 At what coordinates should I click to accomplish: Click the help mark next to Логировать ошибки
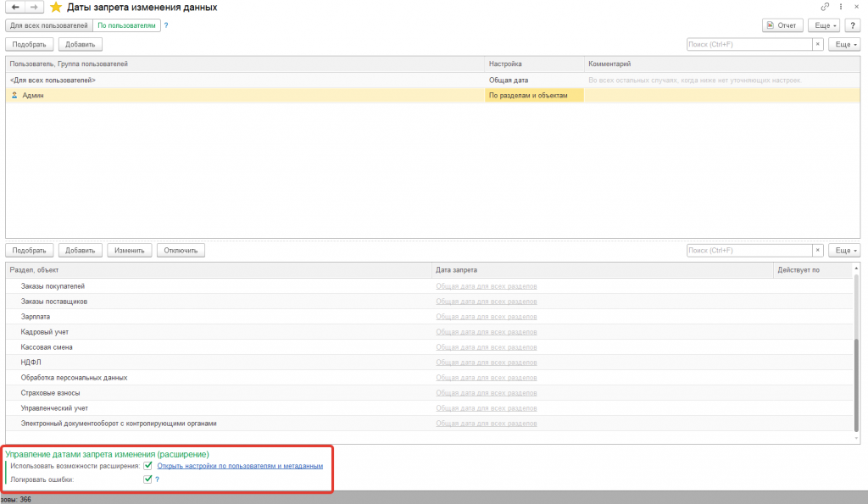(157, 479)
